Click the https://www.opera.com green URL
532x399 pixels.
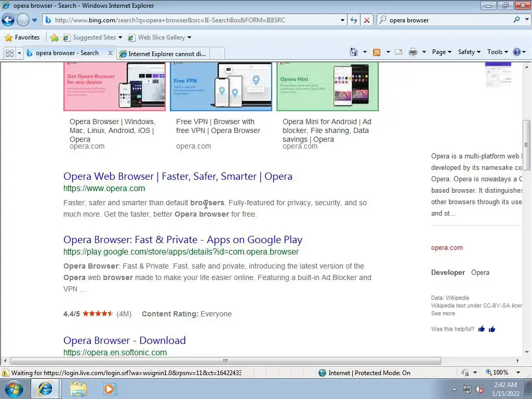pyautogui.click(x=104, y=188)
